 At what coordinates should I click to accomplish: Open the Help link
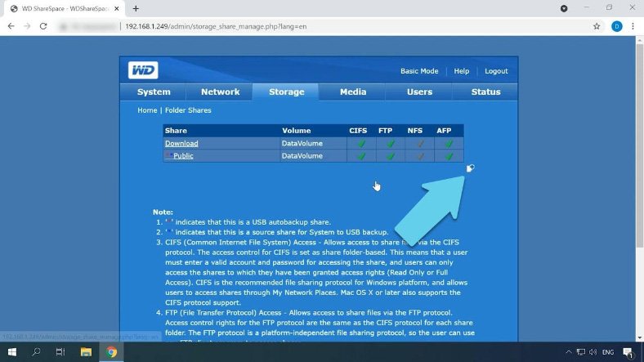[x=461, y=71]
